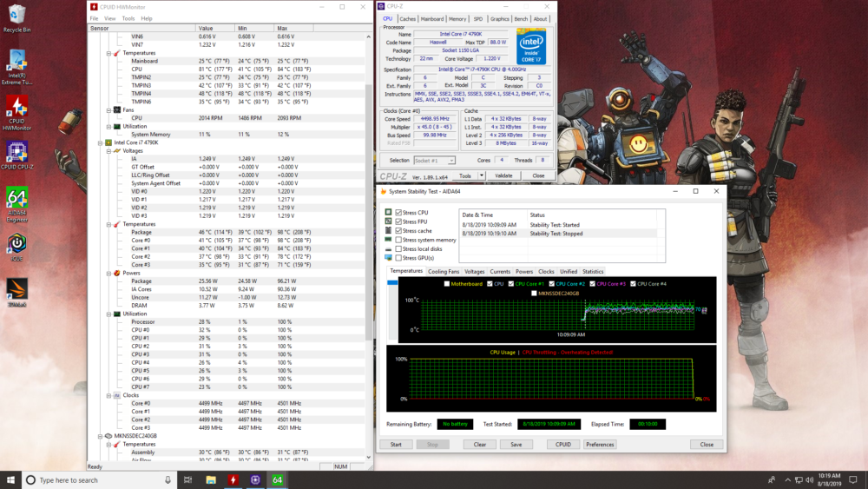Viewport: 868px width, 489px height.
Task: Toggle Stress cache checkbox
Action: 398,230
